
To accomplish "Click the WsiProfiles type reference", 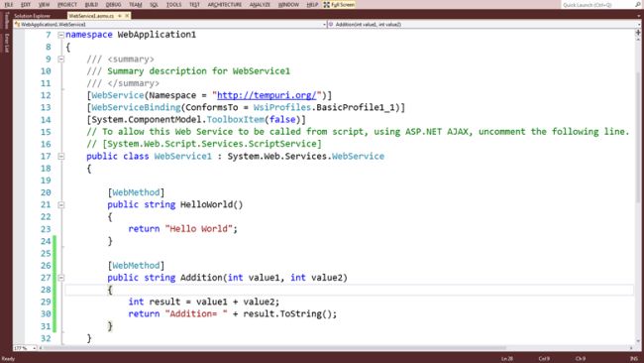I will 282,108.
